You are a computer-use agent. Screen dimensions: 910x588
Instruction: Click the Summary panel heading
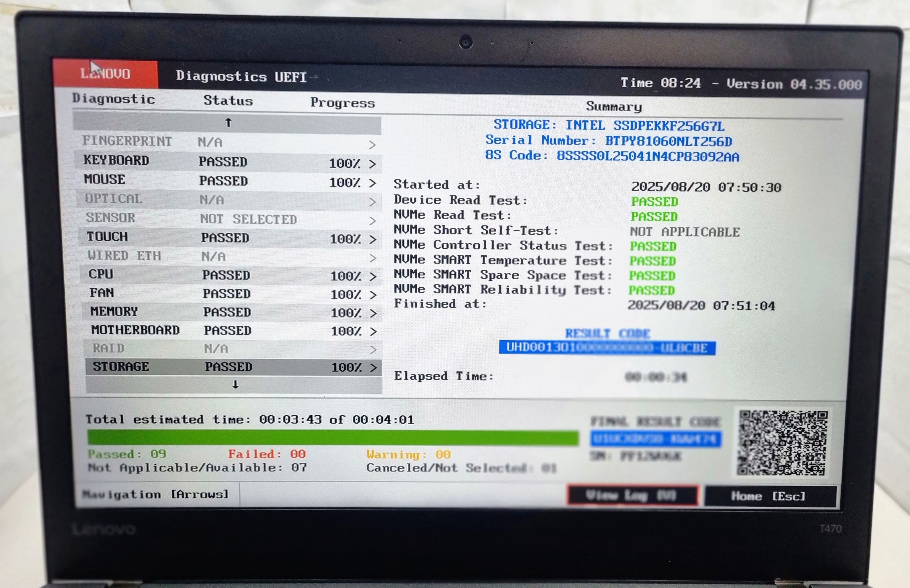click(x=614, y=106)
